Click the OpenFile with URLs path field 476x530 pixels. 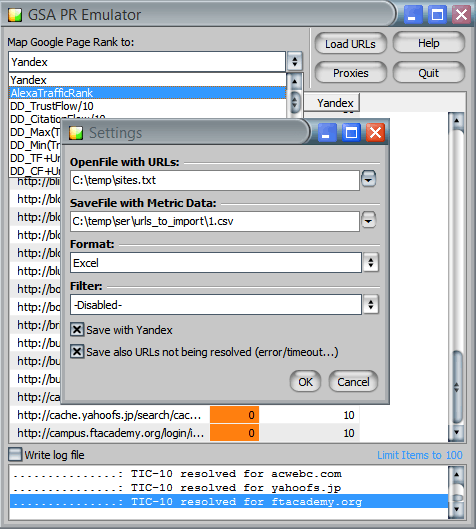tap(215, 180)
